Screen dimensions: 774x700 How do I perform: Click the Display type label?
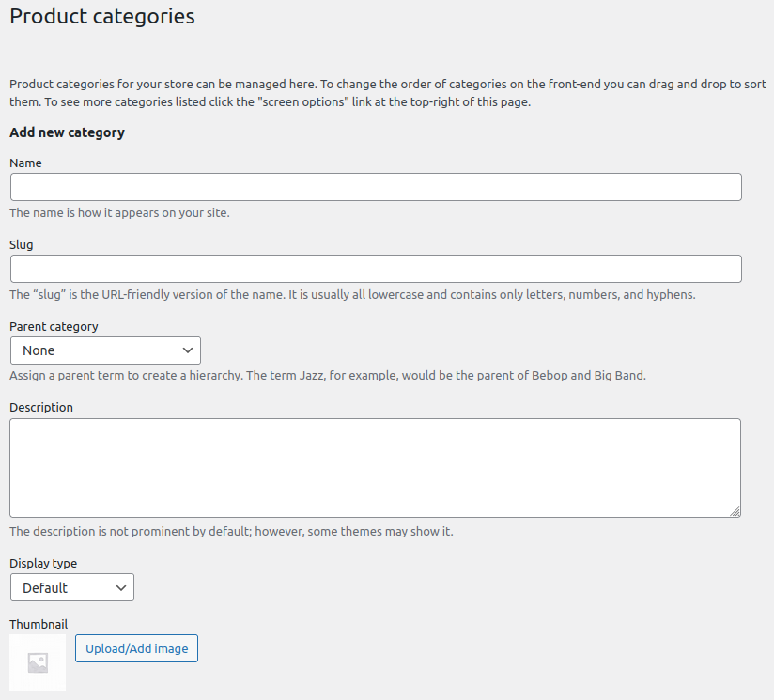tap(43, 563)
